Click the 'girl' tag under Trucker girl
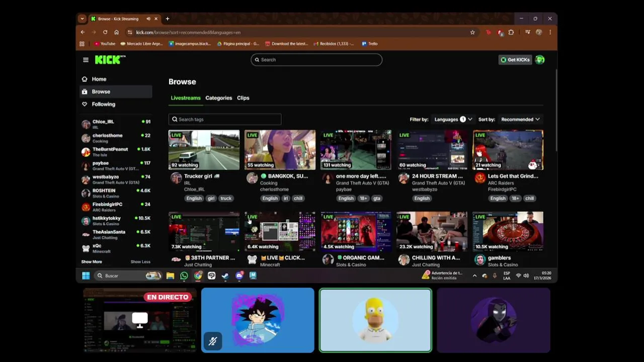 [x=211, y=198]
